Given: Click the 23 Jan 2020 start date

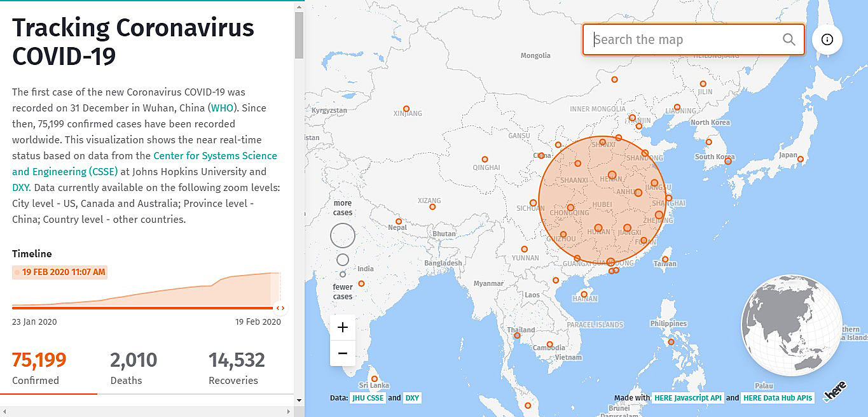Looking at the screenshot, I should pyautogui.click(x=34, y=322).
